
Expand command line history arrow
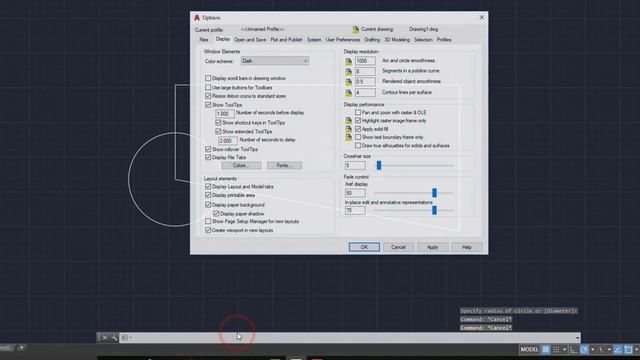pos(577,338)
